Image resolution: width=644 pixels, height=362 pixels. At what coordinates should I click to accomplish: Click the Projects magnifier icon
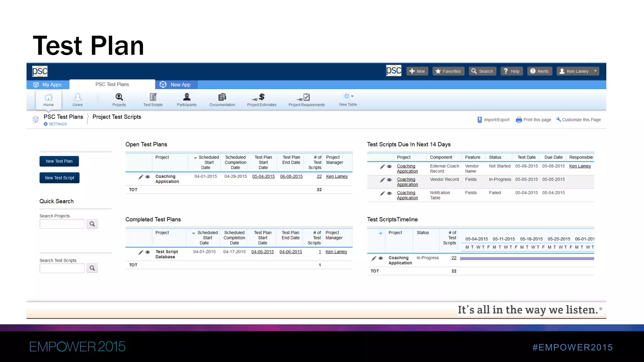point(119,97)
